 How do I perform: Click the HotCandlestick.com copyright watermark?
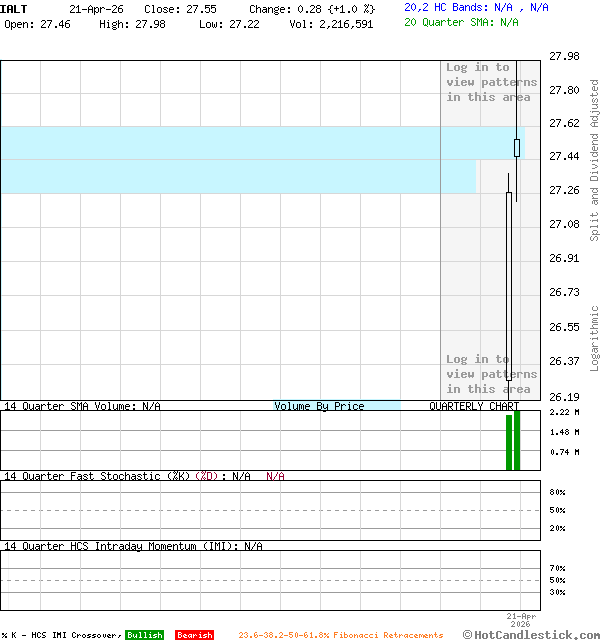coord(531,634)
